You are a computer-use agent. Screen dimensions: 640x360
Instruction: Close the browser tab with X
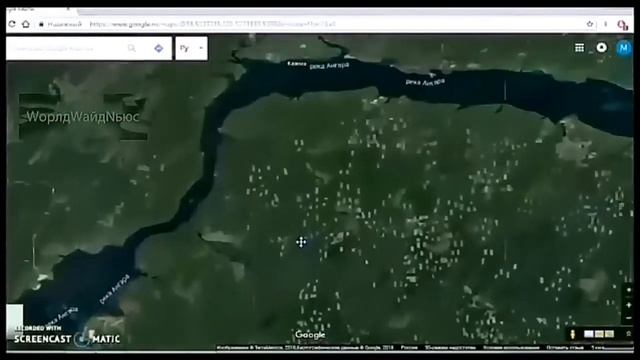coord(68,9)
